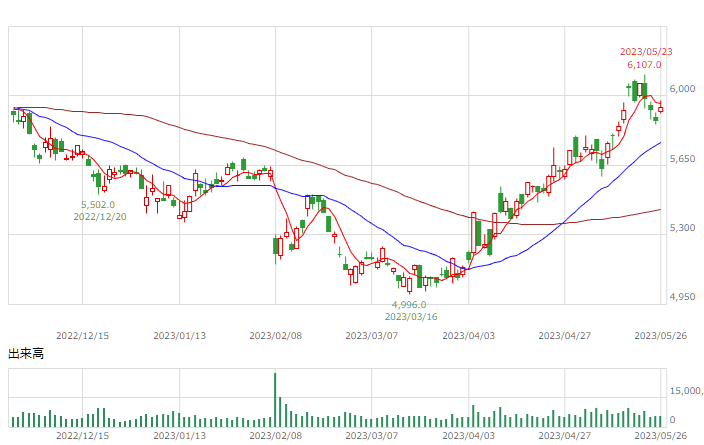Click the volume chart 2022/12/15 date label
Screen dimensions: 704x445
(x=82, y=436)
